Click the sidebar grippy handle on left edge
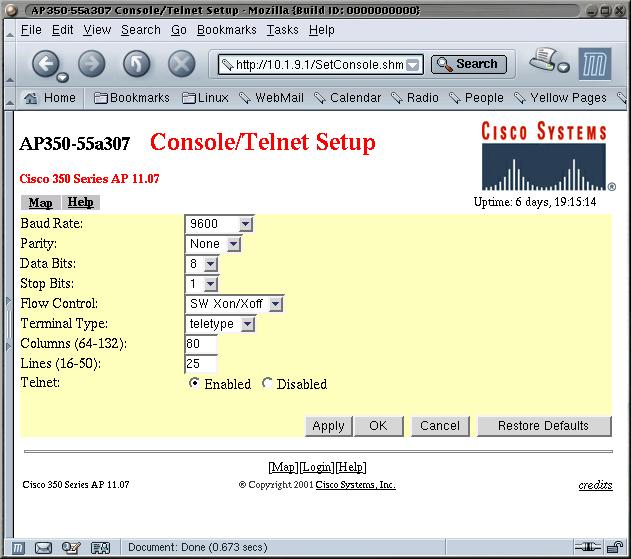The height and width of the screenshot is (559, 631). [x=8, y=324]
